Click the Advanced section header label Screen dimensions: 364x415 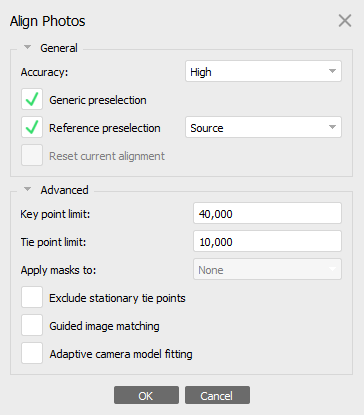[65, 190]
